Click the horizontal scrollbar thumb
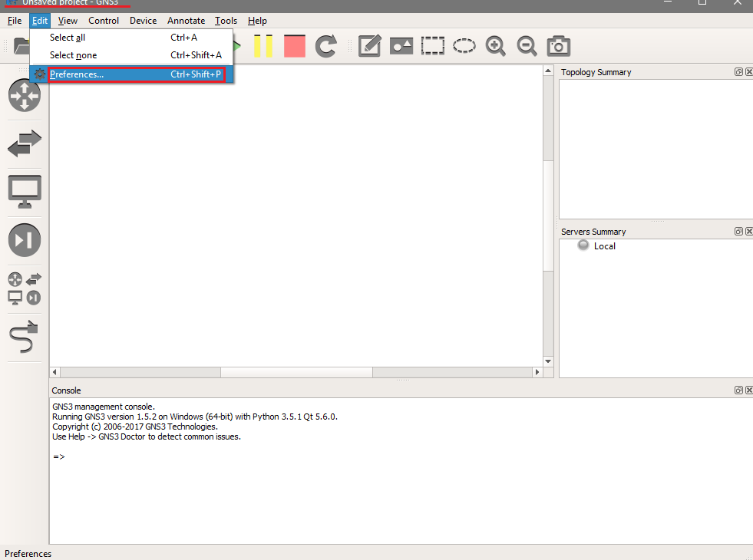Image resolution: width=753 pixels, height=560 pixels. click(x=296, y=372)
